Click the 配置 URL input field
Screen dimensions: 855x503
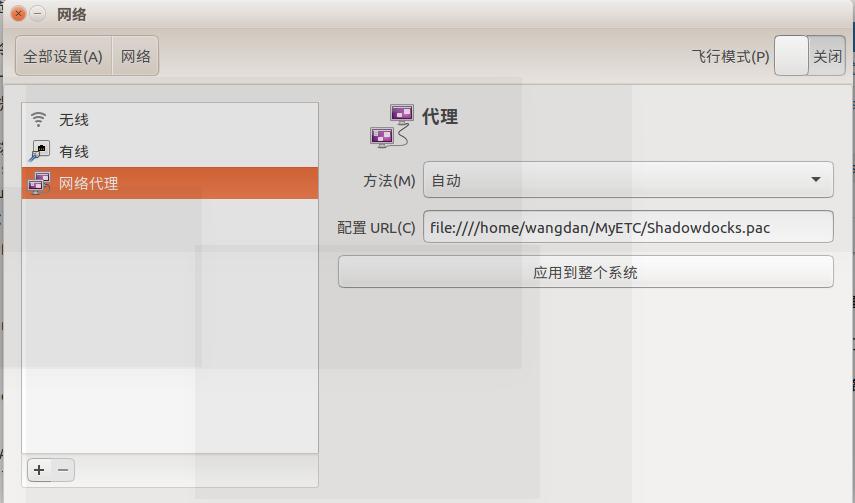[628, 226]
